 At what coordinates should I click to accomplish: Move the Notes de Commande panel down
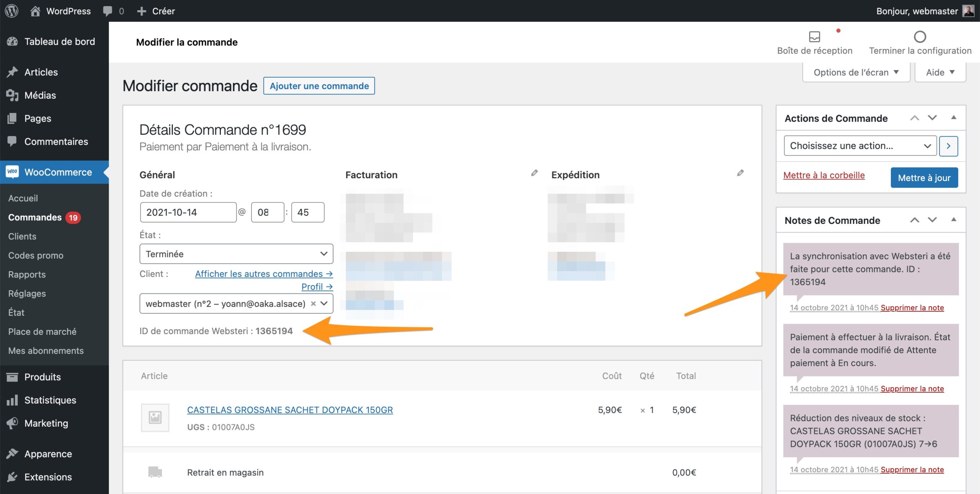coord(932,220)
